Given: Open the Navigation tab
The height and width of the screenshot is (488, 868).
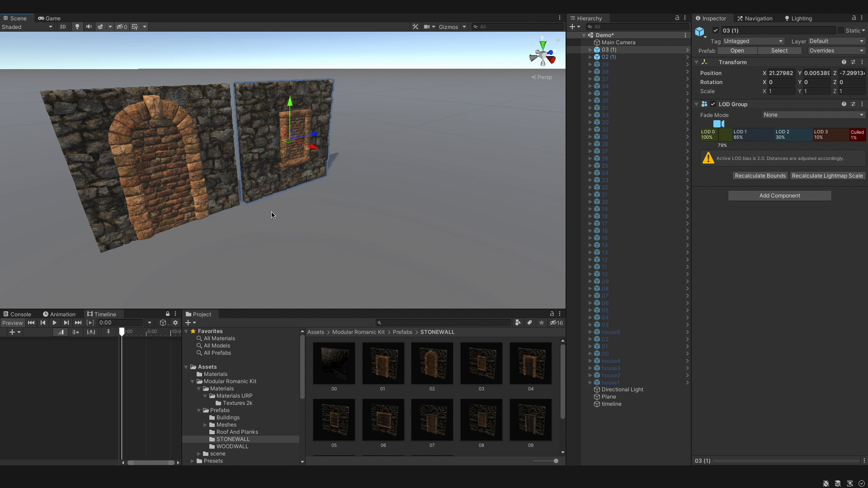Looking at the screenshot, I should point(755,18).
